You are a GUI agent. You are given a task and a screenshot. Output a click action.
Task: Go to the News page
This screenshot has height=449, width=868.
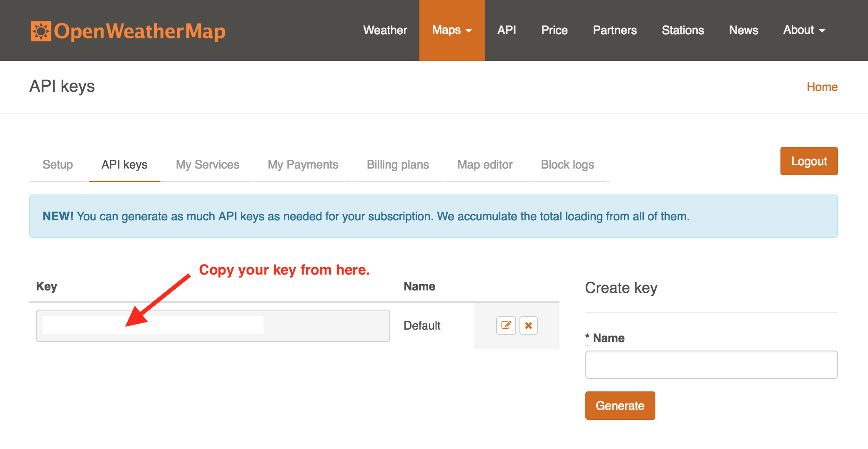coord(744,30)
